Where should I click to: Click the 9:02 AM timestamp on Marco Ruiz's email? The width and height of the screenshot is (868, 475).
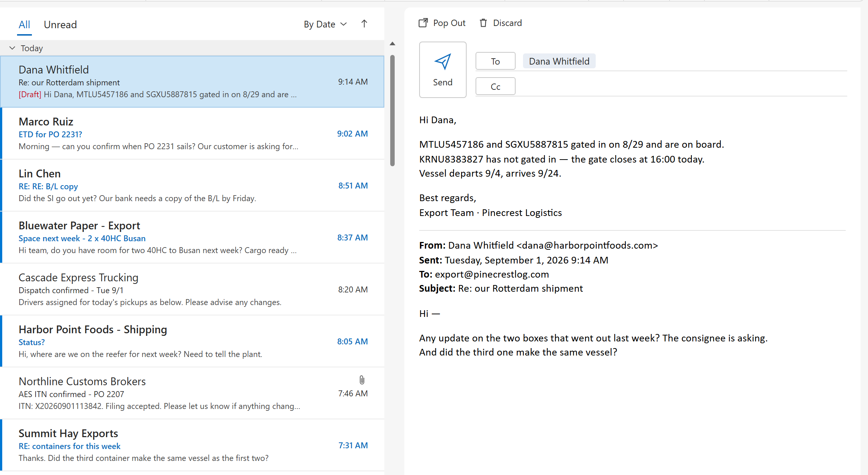coord(352,134)
